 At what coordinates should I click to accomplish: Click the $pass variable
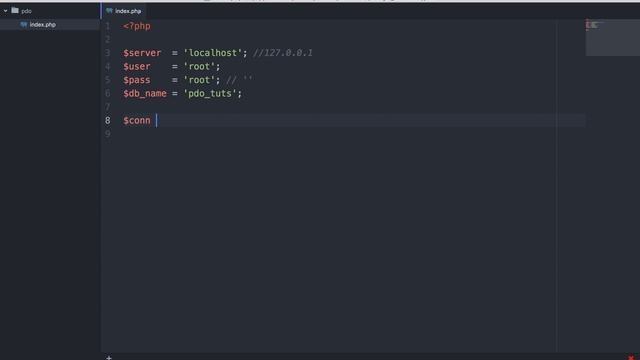(x=137, y=80)
